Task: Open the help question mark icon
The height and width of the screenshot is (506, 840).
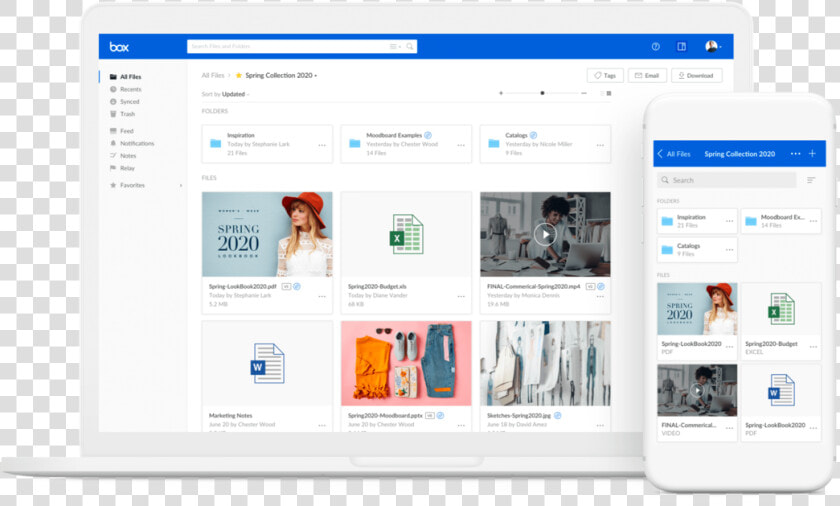Action: (656, 47)
